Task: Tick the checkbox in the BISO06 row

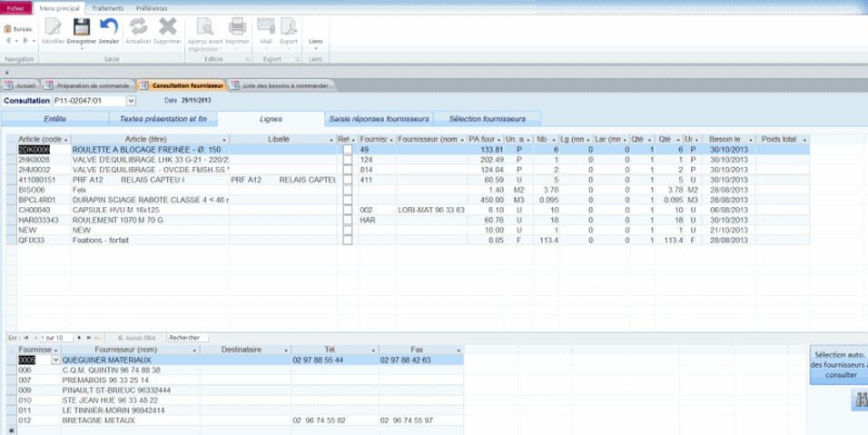Action: point(347,190)
